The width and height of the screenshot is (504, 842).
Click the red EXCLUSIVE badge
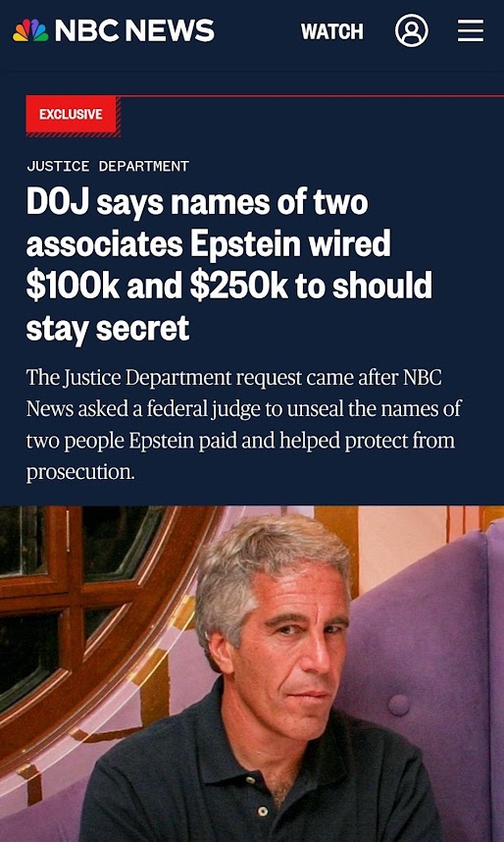71,115
